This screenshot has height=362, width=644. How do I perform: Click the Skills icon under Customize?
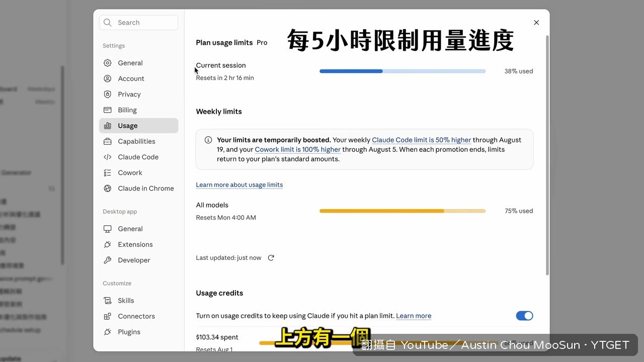[x=107, y=301]
